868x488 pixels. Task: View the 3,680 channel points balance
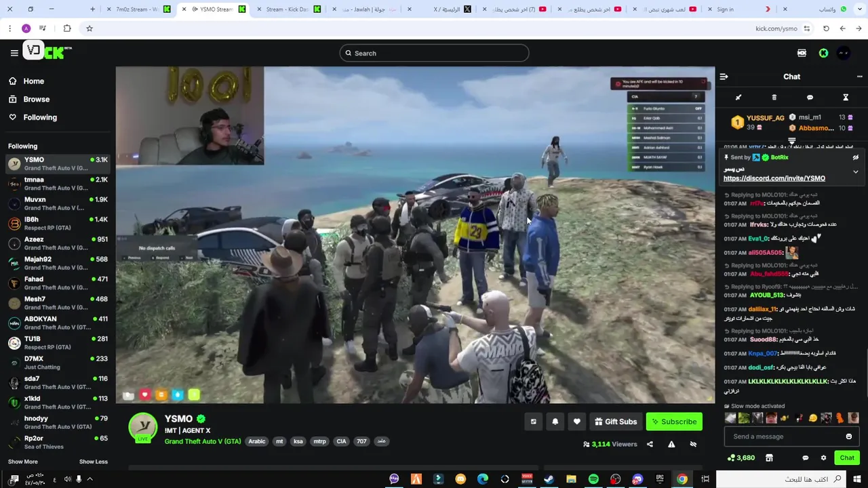tap(741, 458)
